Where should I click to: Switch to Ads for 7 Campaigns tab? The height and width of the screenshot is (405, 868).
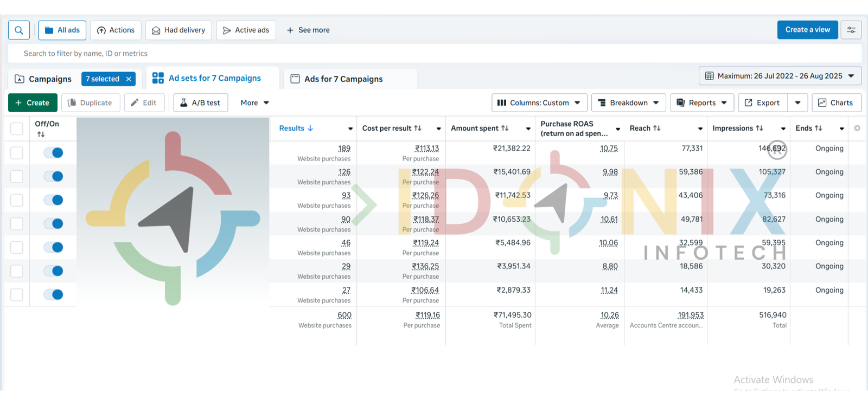[x=343, y=79]
